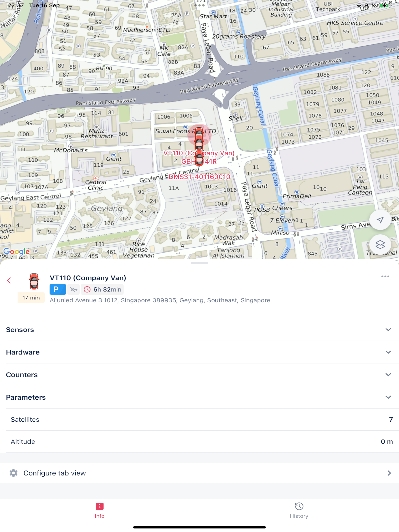The image size is (399, 532).
Task: Expand the Hardware section
Action: [199, 352]
